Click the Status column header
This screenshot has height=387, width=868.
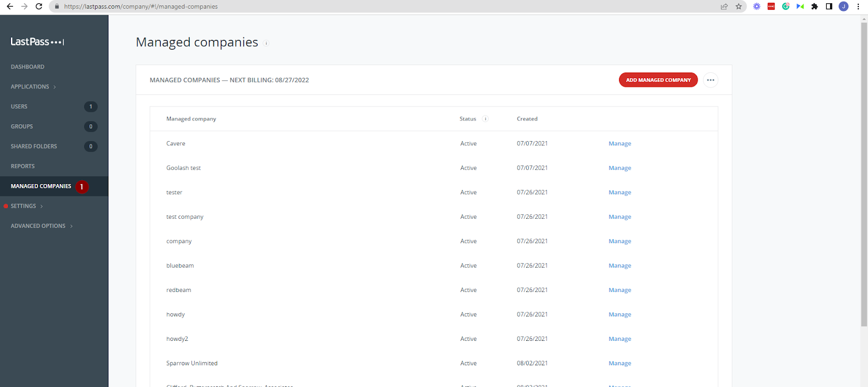468,119
